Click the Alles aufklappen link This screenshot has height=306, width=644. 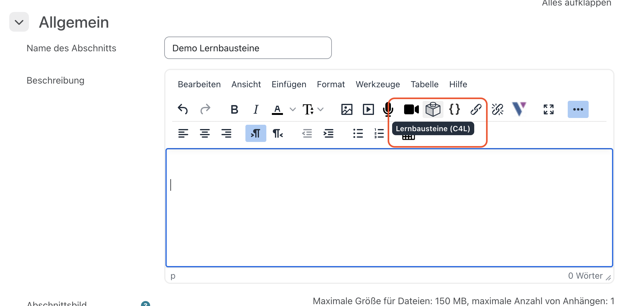click(576, 3)
